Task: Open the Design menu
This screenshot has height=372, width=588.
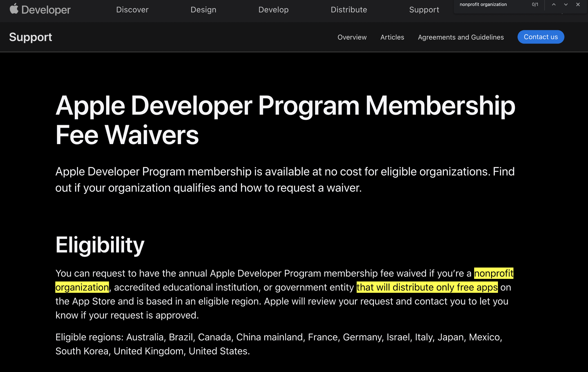Action: pyautogui.click(x=203, y=10)
